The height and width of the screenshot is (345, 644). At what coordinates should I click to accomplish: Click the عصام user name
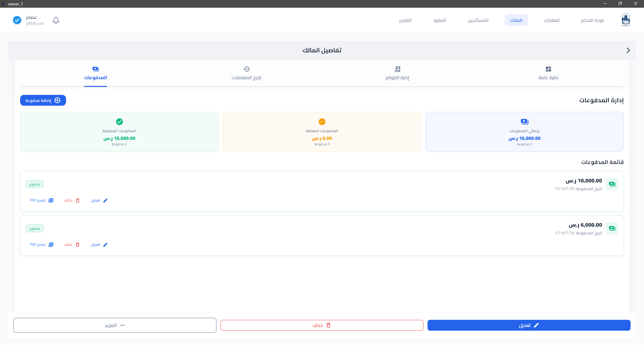pos(32,17)
